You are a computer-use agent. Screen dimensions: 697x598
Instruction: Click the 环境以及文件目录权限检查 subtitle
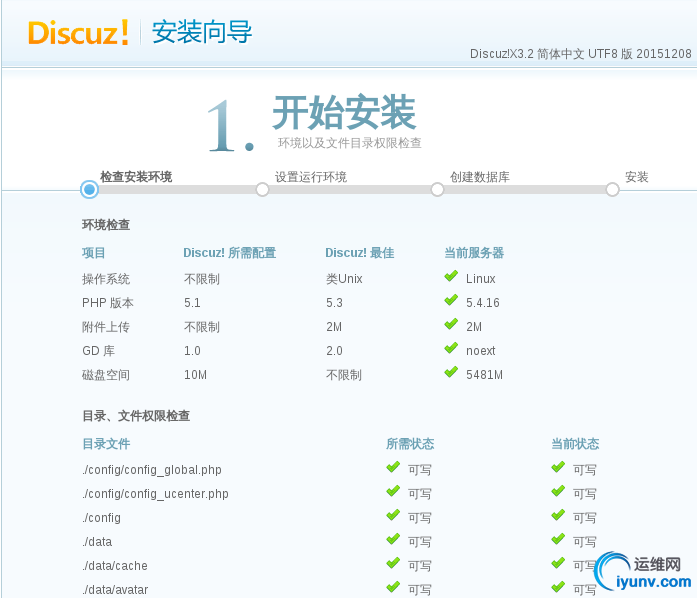click(349, 143)
